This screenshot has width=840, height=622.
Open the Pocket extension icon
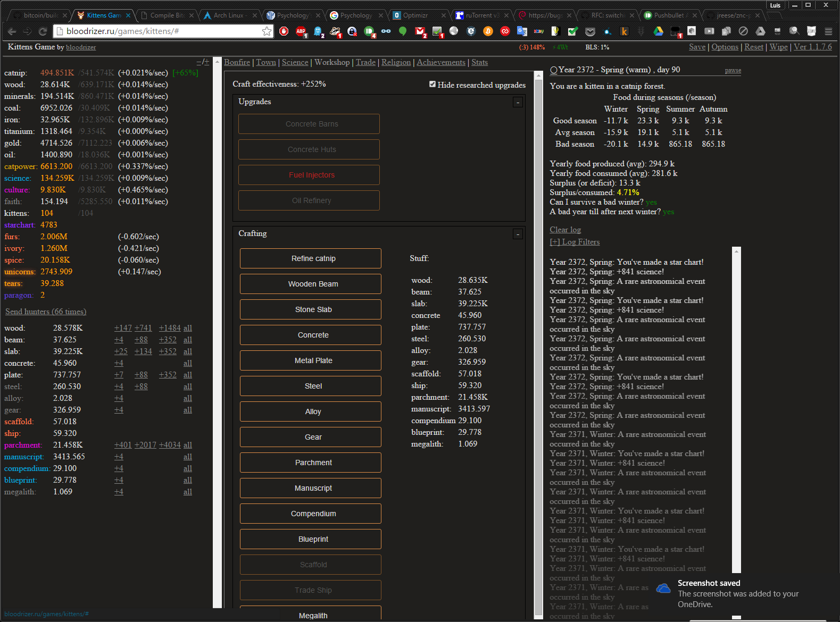[590, 31]
